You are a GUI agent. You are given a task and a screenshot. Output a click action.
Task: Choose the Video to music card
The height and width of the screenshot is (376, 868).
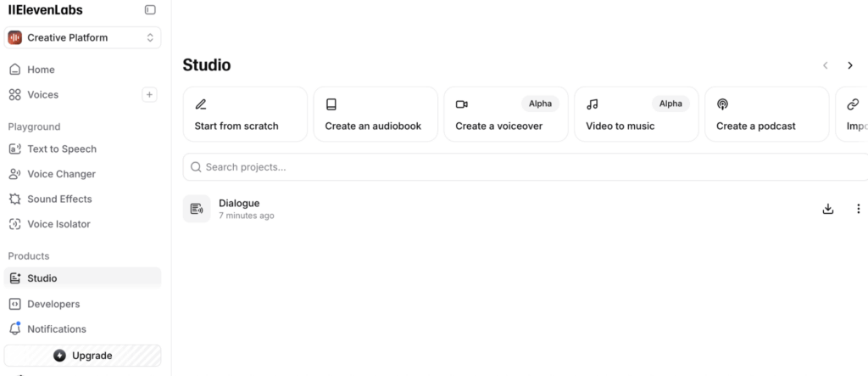(x=636, y=115)
